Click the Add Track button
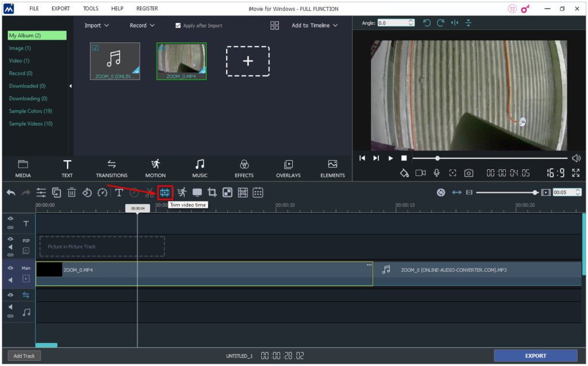 point(24,355)
